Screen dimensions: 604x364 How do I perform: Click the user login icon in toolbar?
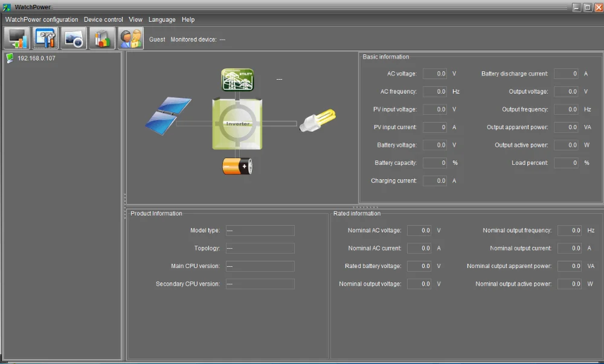[130, 39]
